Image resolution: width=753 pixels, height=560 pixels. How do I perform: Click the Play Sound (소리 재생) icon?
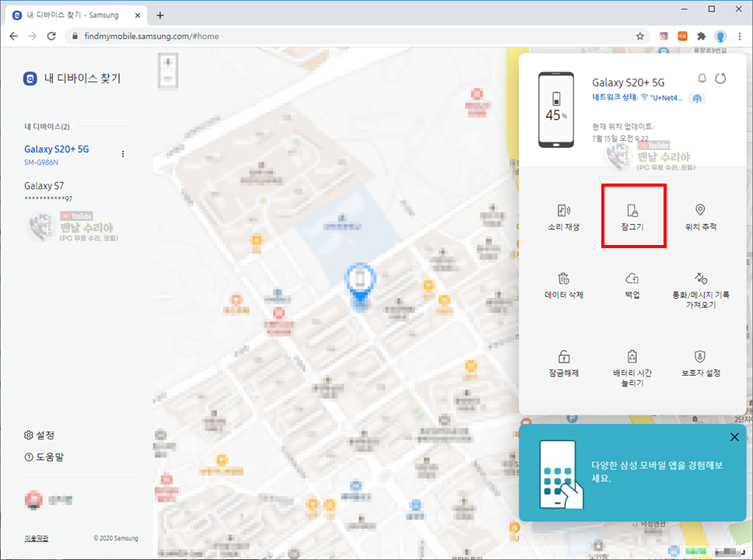(563, 210)
